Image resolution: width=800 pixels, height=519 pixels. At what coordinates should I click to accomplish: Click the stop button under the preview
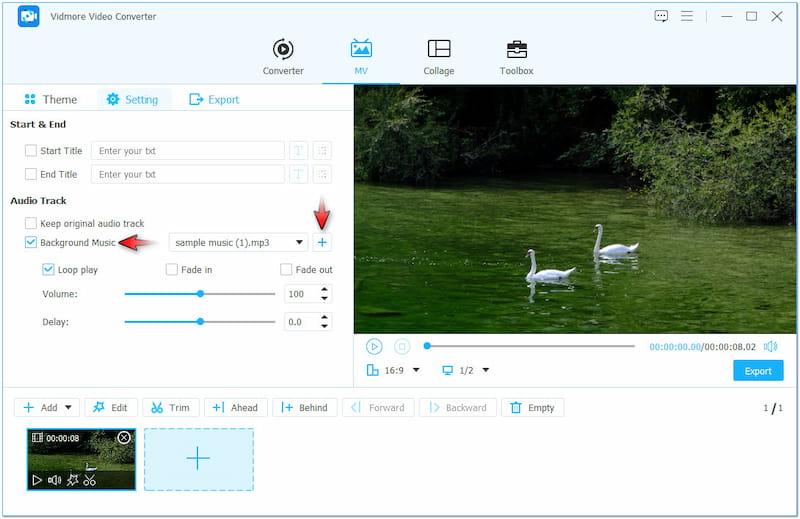(402, 346)
